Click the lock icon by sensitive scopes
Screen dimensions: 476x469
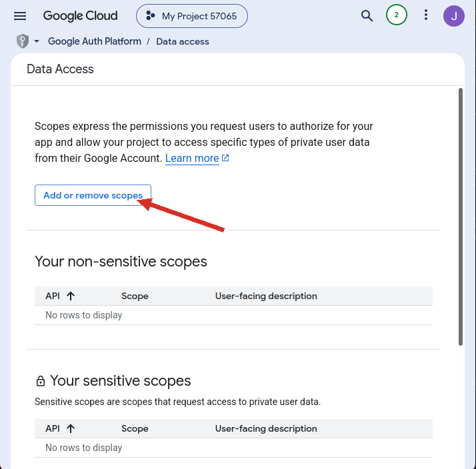pyautogui.click(x=41, y=381)
